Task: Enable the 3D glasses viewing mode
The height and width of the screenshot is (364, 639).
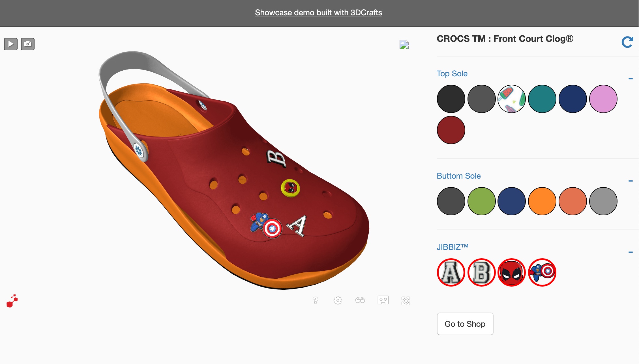Action: [x=360, y=300]
